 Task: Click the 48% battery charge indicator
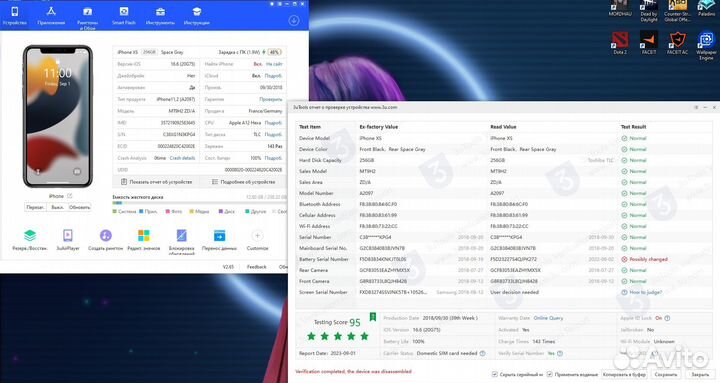[275, 52]
